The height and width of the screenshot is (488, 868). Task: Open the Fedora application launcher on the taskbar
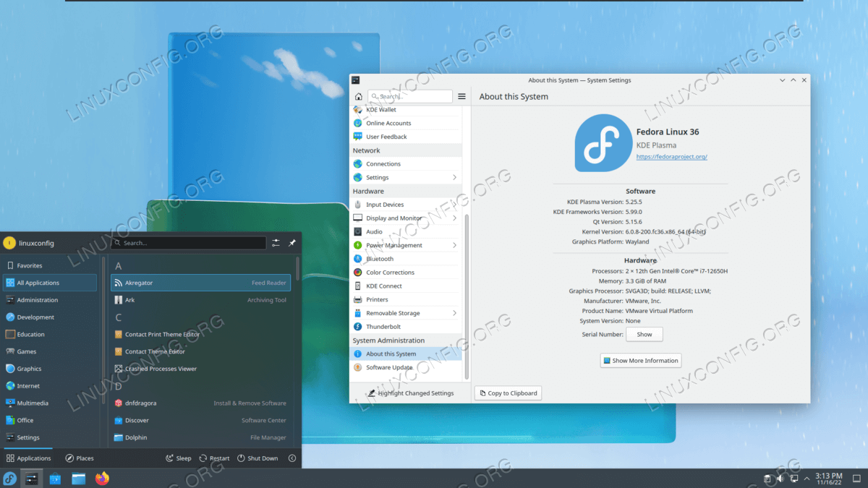[9, 479]
